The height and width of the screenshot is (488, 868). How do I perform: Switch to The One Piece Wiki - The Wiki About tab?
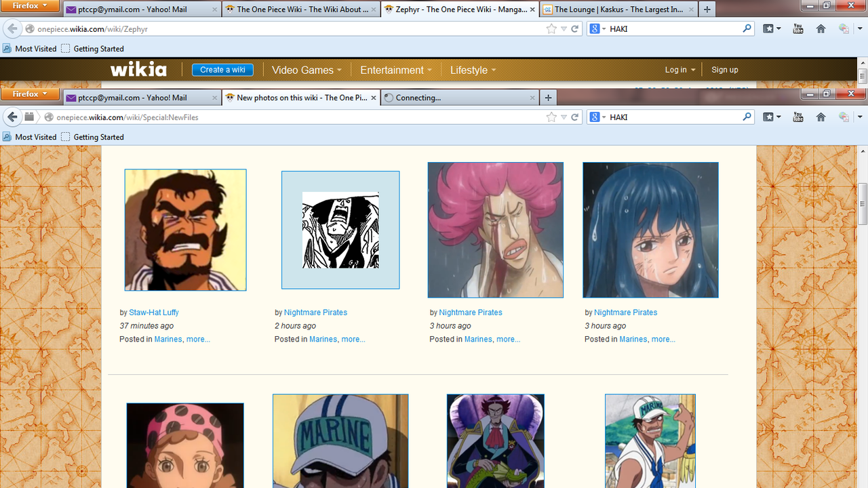(x=301, y=9)
